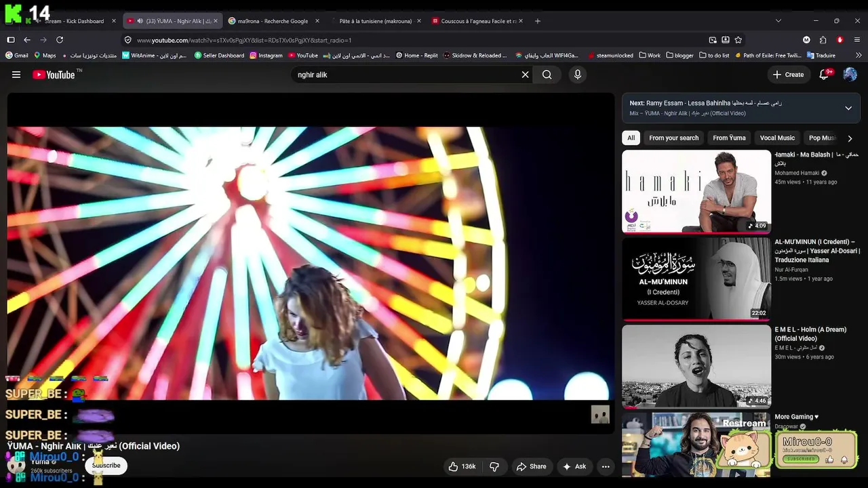
Task: Open EMEL - Holm video thumbnail
Action: click(696, 366)
